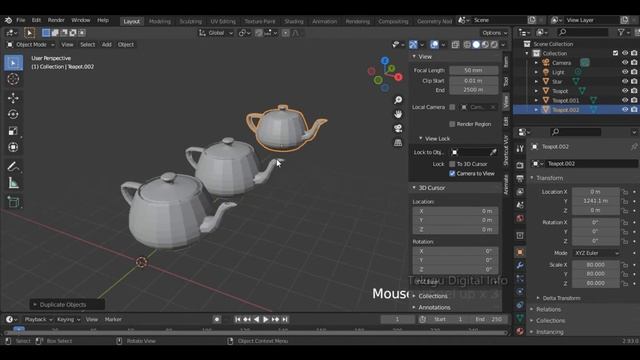
Task: Click the Focal Length 50 mm field
Action: tap(473, 70)
